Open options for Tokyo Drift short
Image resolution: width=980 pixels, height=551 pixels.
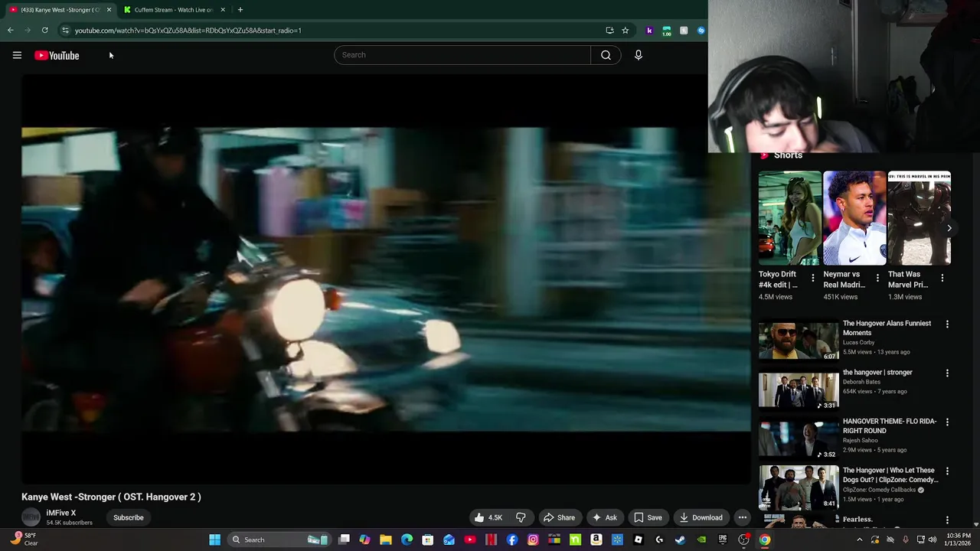tap(813, 279)
